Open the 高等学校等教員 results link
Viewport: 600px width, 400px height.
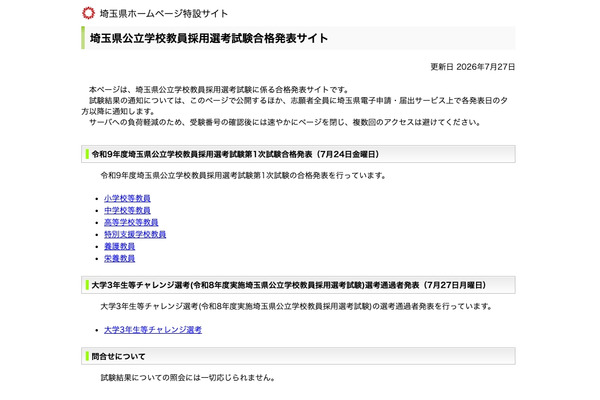click(x=131, y=222)
